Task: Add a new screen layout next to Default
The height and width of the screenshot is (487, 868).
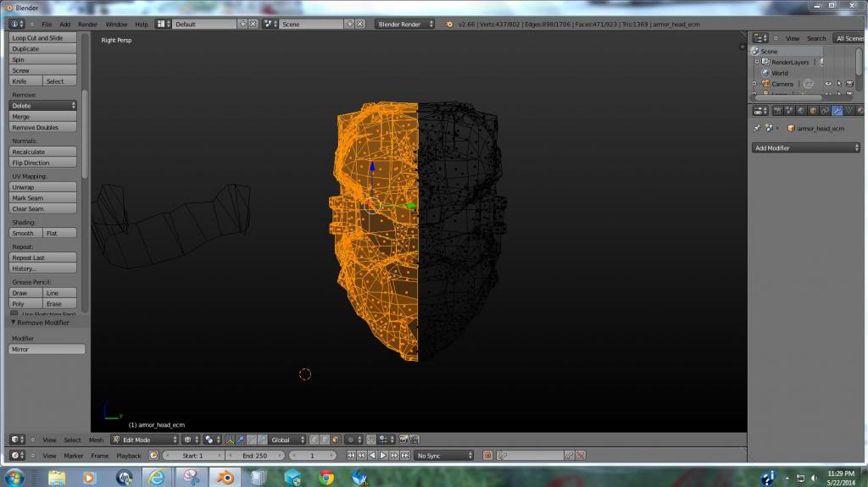Action: 242,24
